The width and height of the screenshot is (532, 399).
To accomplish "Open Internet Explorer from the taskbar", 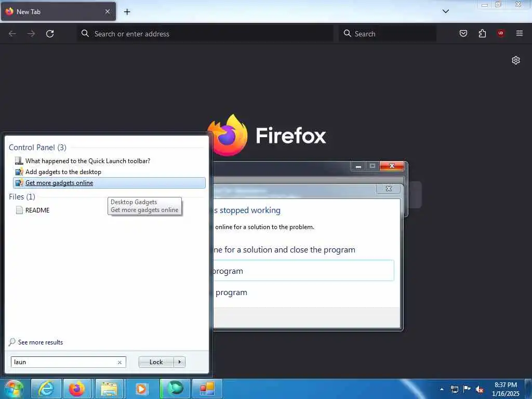I will click(46, 389).
